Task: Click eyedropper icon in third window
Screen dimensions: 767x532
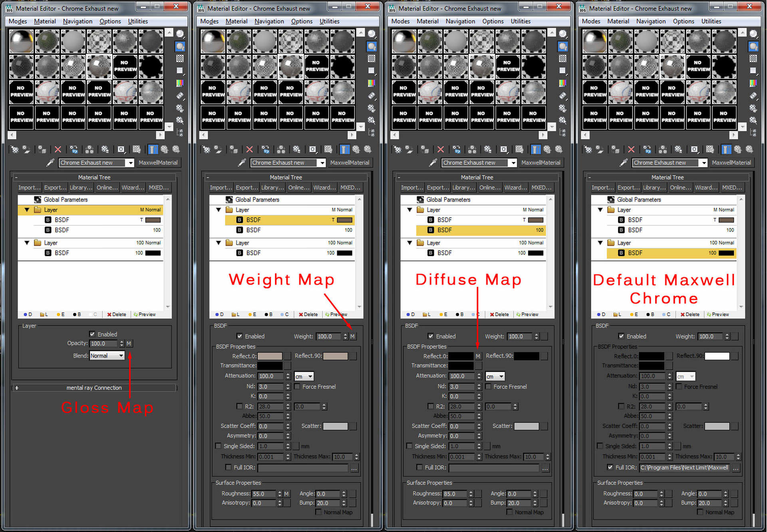Action: (x=433, y=163)
